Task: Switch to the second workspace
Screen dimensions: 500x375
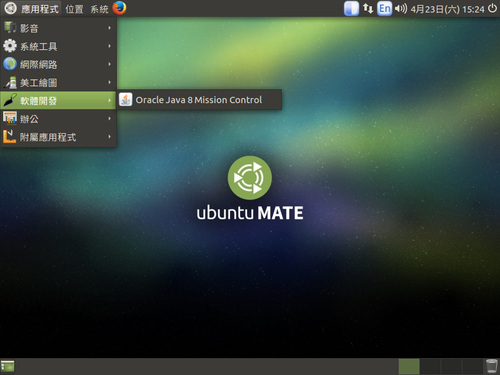Action: (x=430, y=366)
